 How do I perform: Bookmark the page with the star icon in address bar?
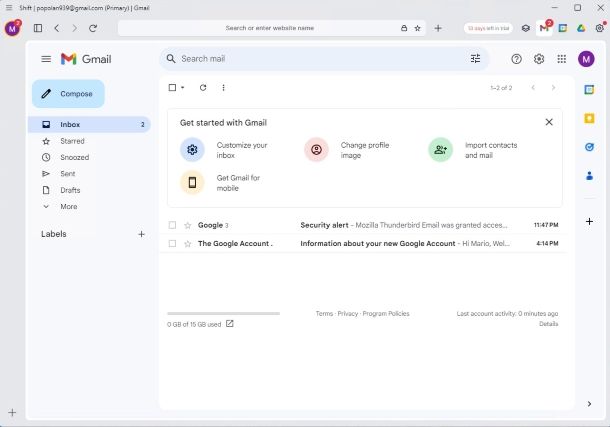(x=417, y=28)
